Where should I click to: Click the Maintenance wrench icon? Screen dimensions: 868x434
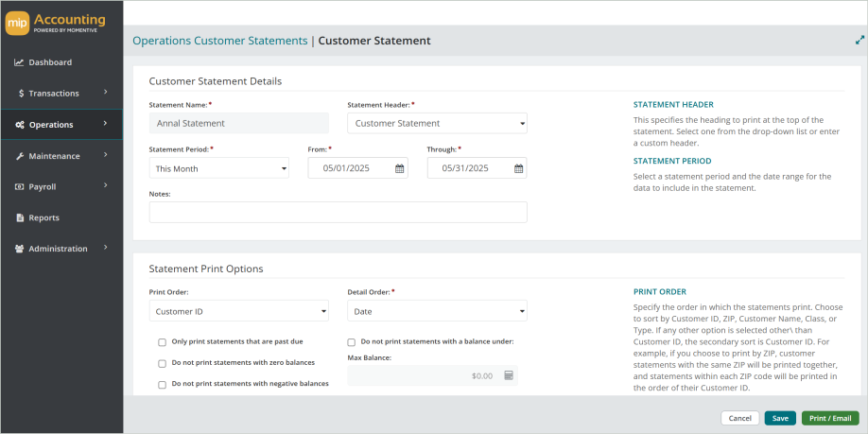pyautogui.click(x=19, y=156)
